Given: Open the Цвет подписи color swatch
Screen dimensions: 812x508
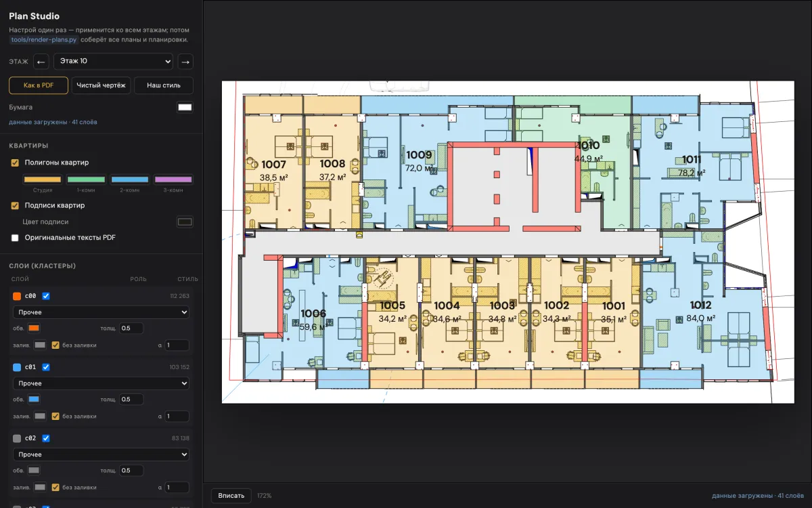Looking at the screenshot, I should point(185,221).
